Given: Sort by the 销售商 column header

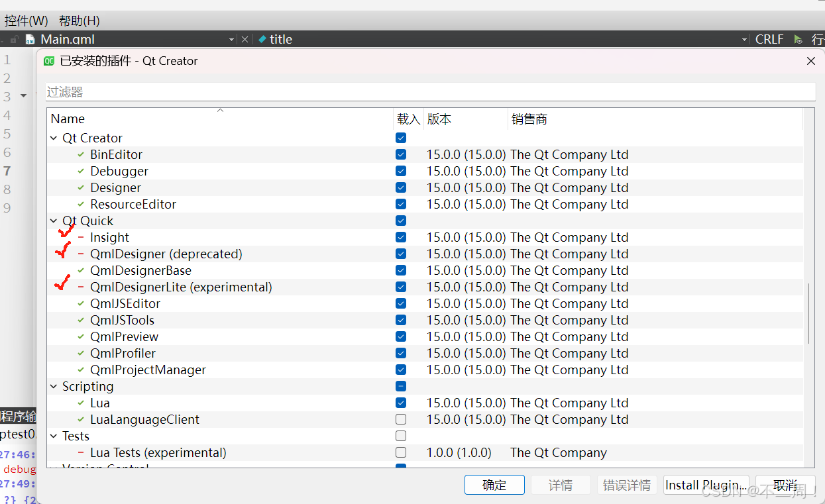Looking at the screenshot, I should (x=655, y=119).
